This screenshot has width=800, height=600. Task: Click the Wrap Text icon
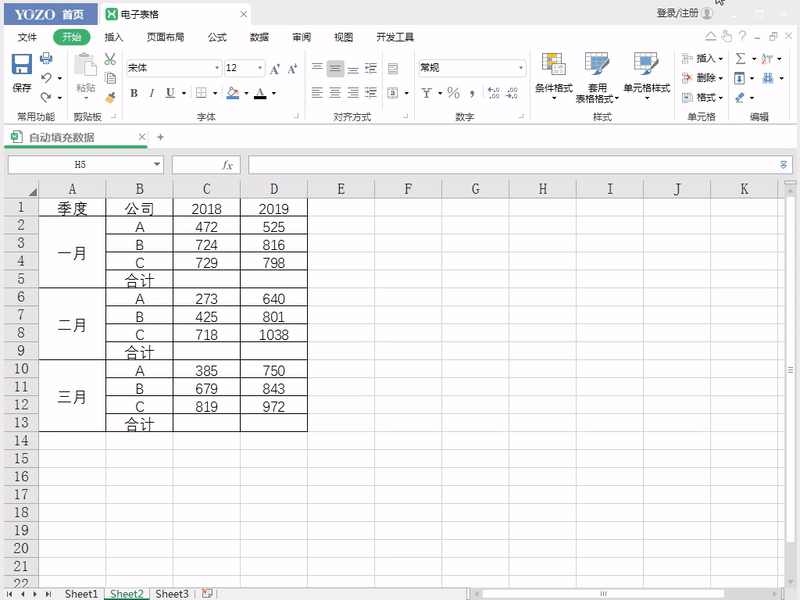(x=393, y=68)
